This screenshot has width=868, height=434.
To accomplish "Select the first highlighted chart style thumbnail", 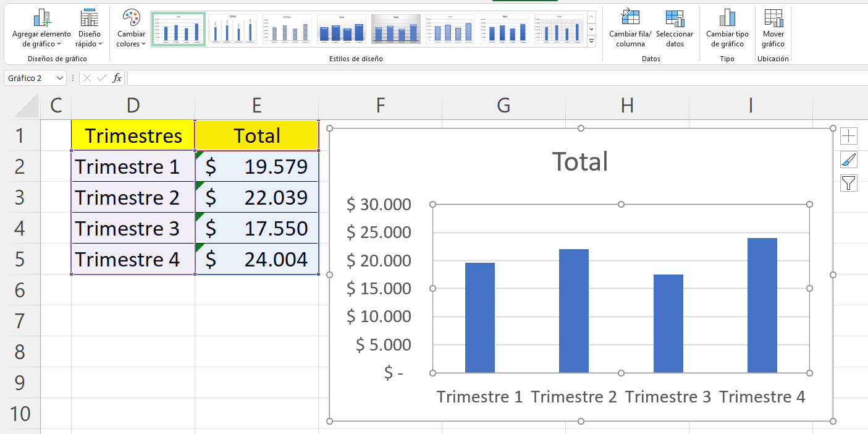I will (x=178, y=28).
